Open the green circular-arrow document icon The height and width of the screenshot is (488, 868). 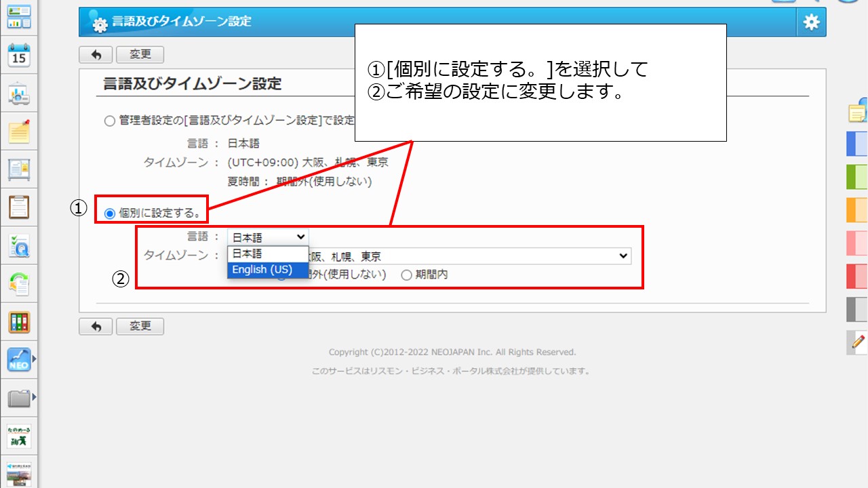click(19, 283)
